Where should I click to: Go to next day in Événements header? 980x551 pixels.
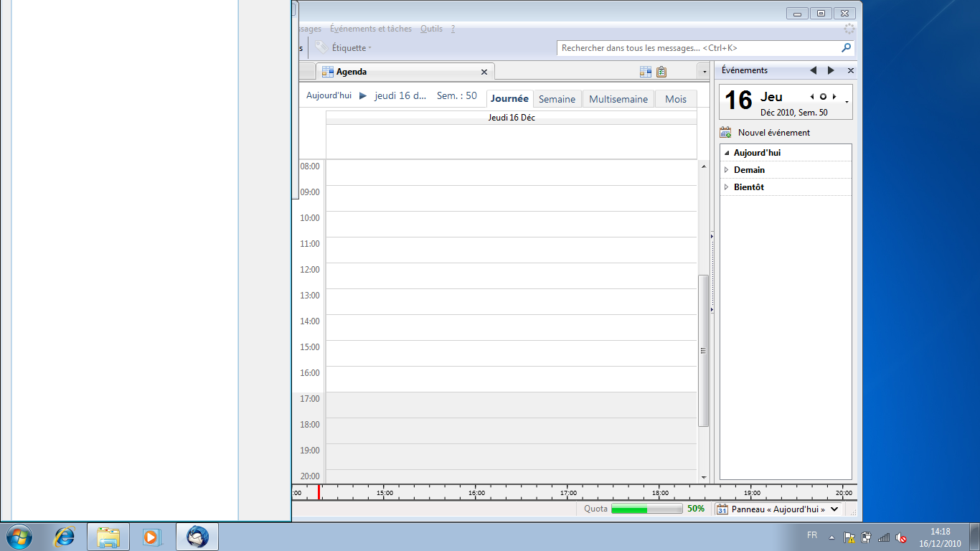click(831, 70)
